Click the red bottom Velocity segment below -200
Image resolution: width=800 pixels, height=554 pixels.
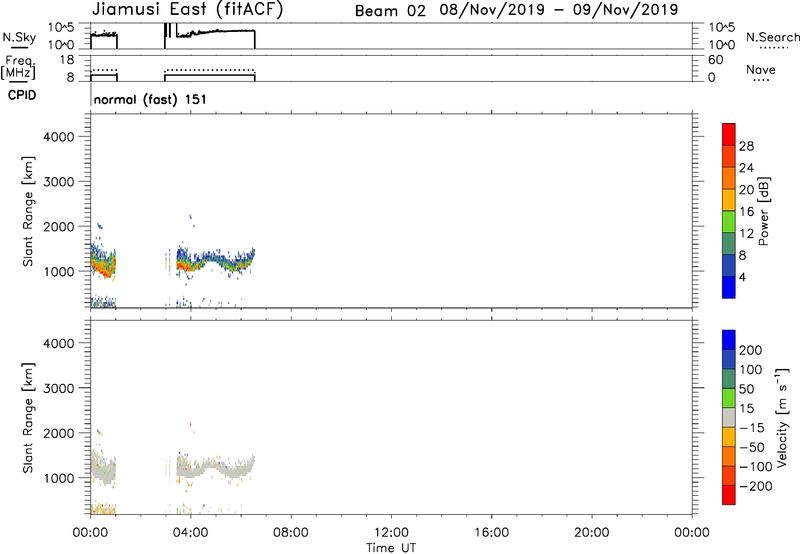pos(729,495)
